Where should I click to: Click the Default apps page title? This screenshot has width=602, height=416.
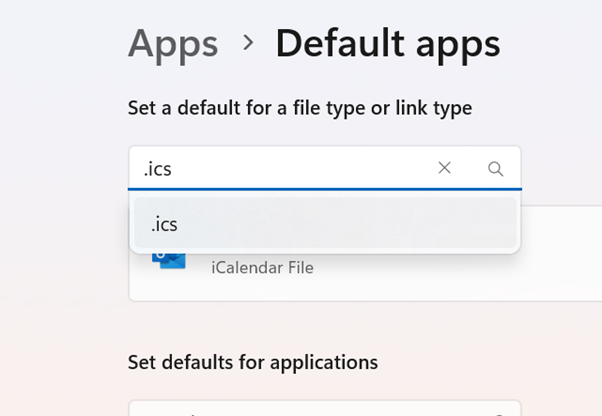387,44
